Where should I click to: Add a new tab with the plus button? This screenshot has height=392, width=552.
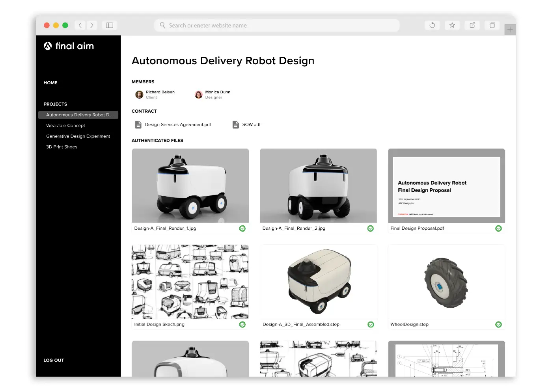(x=510, y=30)
